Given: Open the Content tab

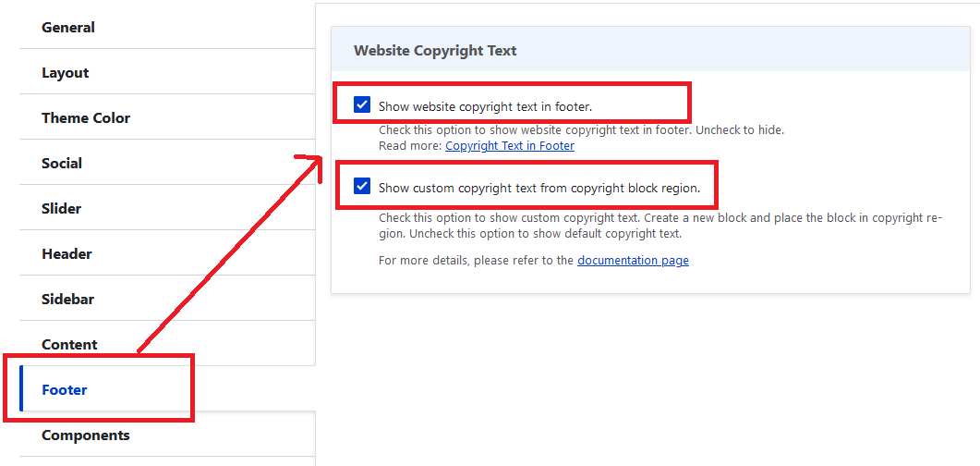Looking at the screenshot, I should [69, 345].
